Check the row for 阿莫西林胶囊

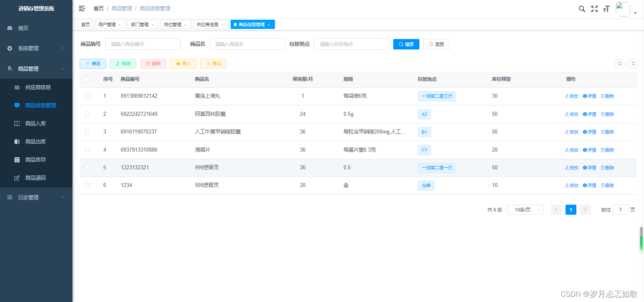[87, 114]
